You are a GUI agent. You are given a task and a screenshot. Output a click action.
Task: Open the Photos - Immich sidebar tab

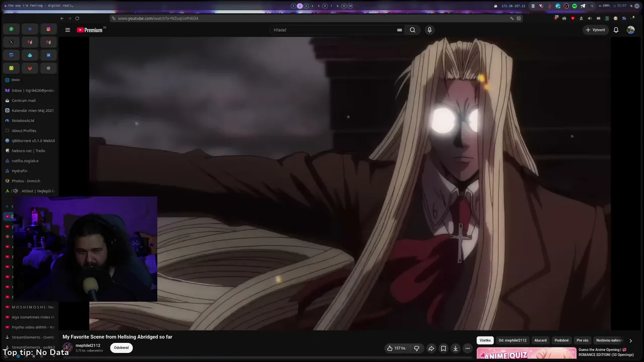click(x=30, y=181)
